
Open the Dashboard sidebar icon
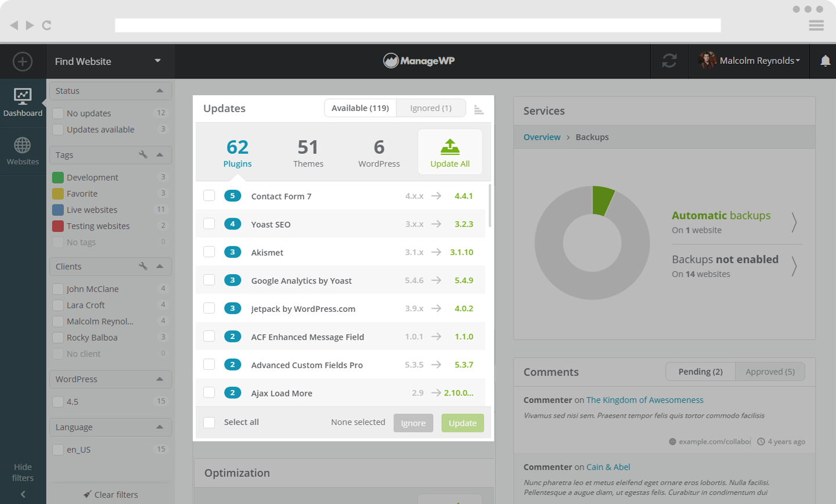click(x=23, y=96)
